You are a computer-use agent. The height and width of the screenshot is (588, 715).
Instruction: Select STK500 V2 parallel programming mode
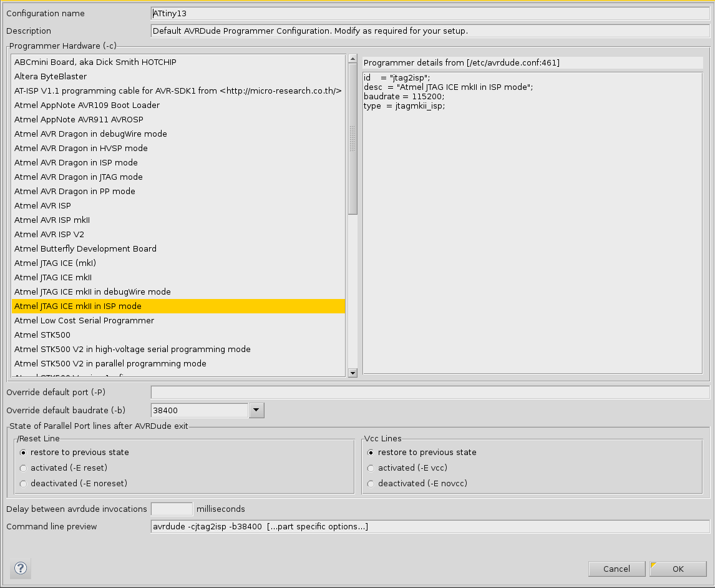pos(178,363)
